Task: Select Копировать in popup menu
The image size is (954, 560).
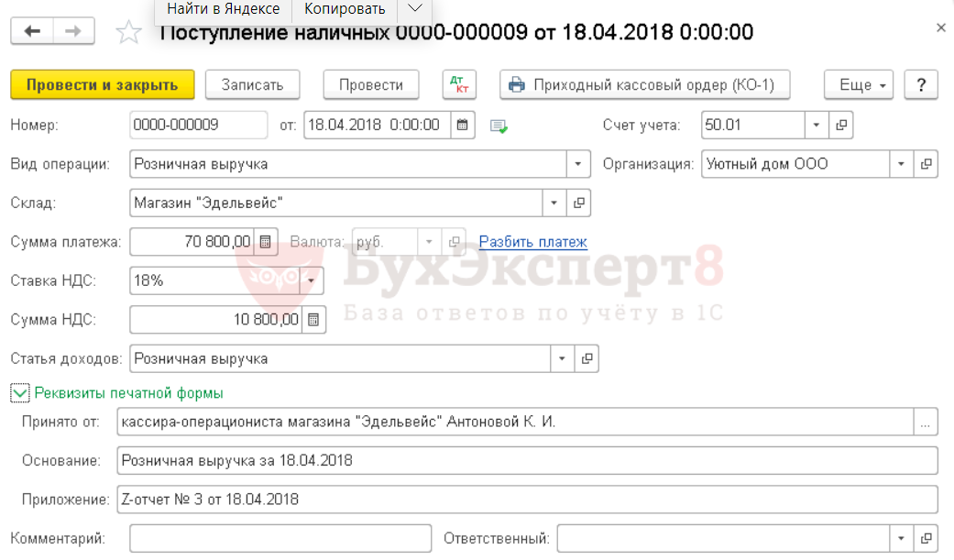Action: 345,9
